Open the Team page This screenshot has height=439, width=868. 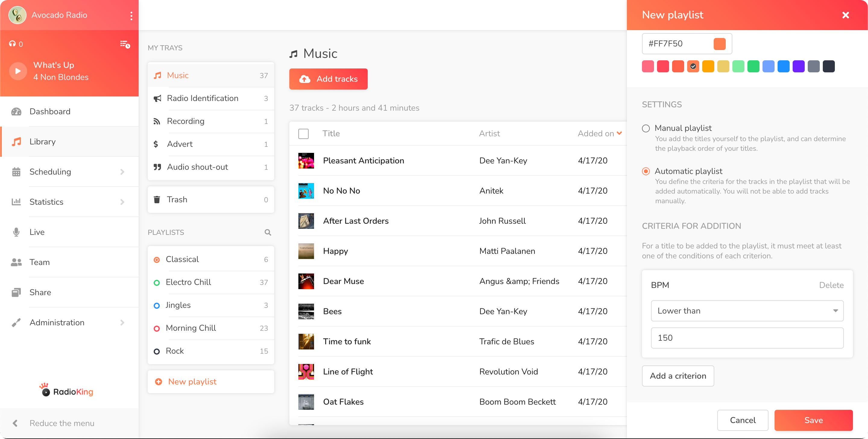[69, 262]
